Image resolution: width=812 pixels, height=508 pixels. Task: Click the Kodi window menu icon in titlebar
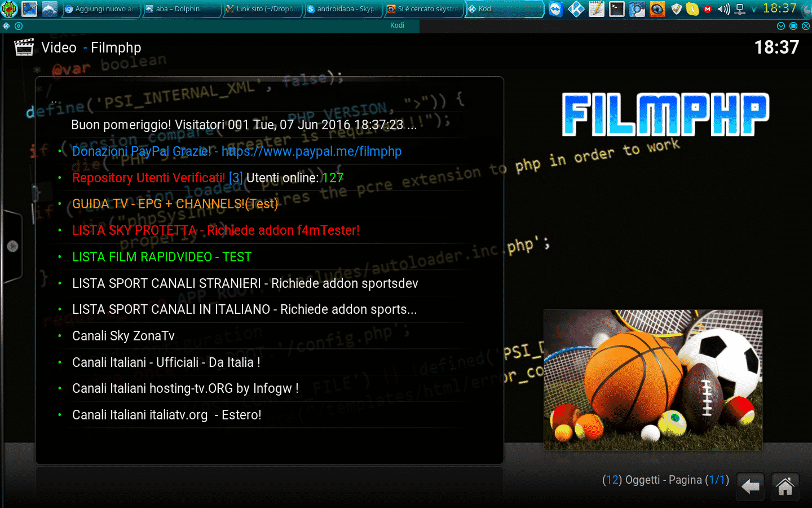(6, 26)
